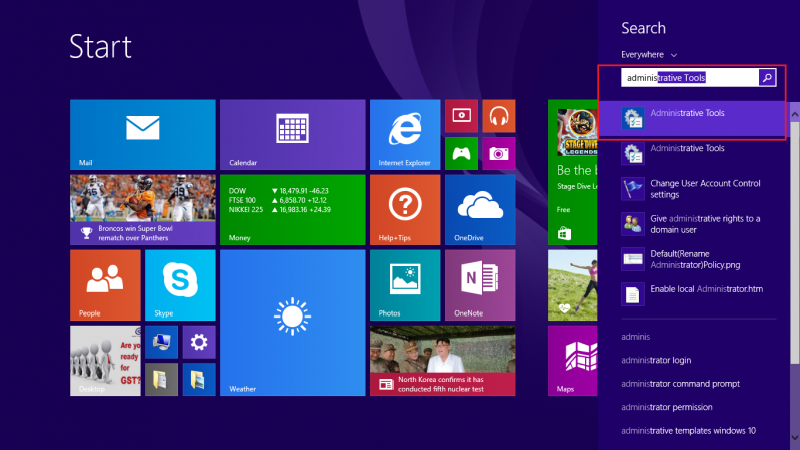Click the search magnifier button

(767, 78)
